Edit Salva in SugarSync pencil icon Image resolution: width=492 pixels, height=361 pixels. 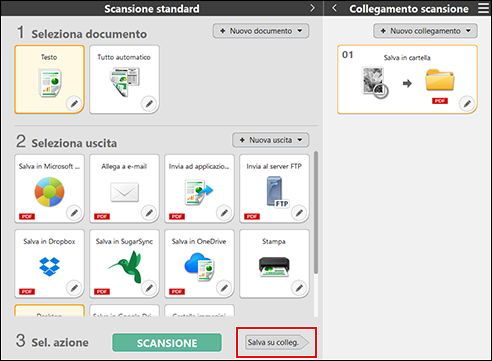coord(149,287)
